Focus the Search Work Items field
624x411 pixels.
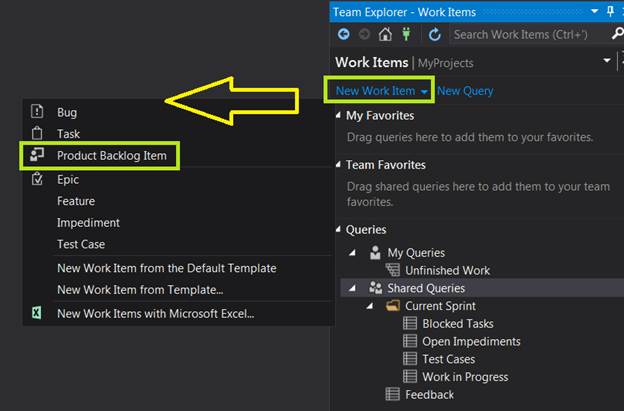[525, 35]
